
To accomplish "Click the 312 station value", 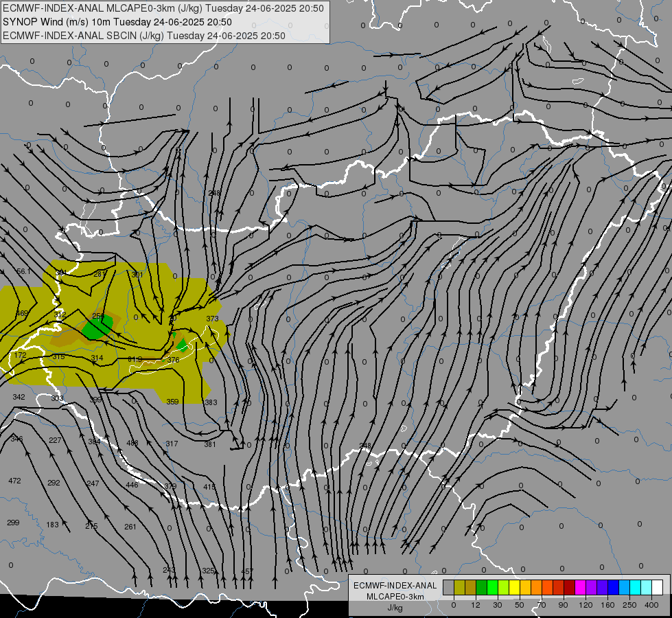I will coord(60,314).
